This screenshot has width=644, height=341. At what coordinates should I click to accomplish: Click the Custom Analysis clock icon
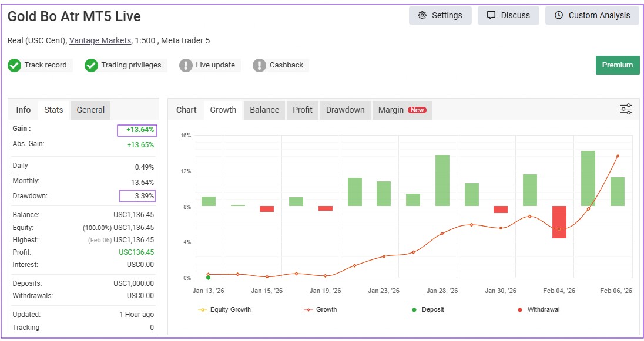point(558,16)
